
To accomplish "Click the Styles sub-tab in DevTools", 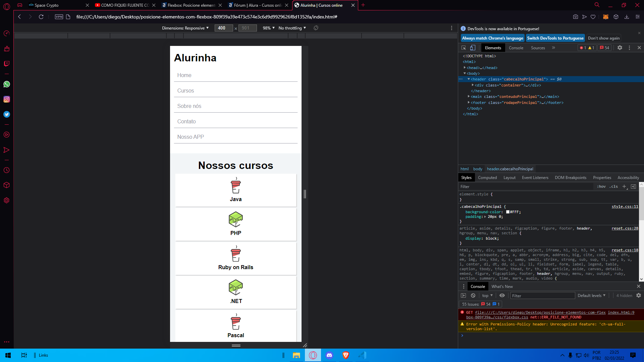I will 466,177.
